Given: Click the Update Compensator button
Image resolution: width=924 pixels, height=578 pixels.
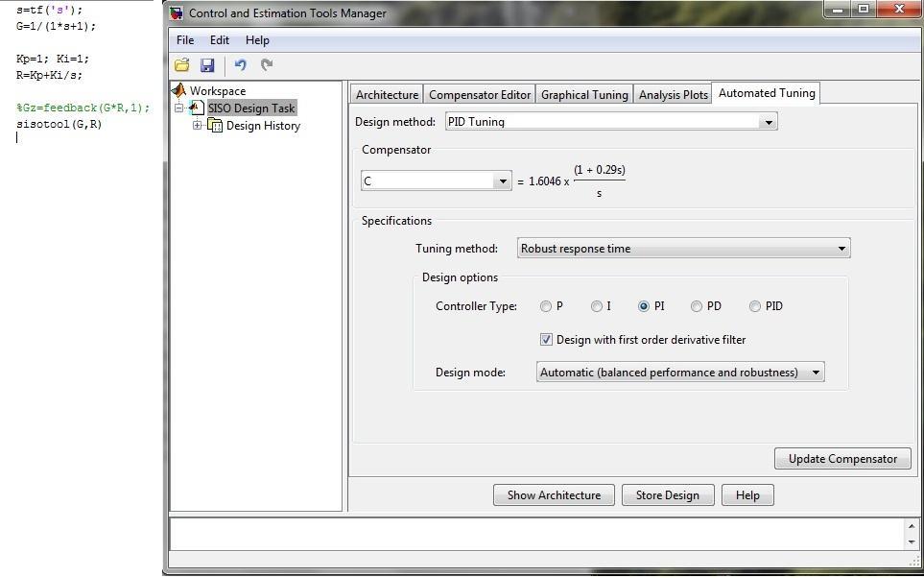Looking at the screenshot, I should click(842, 459).
